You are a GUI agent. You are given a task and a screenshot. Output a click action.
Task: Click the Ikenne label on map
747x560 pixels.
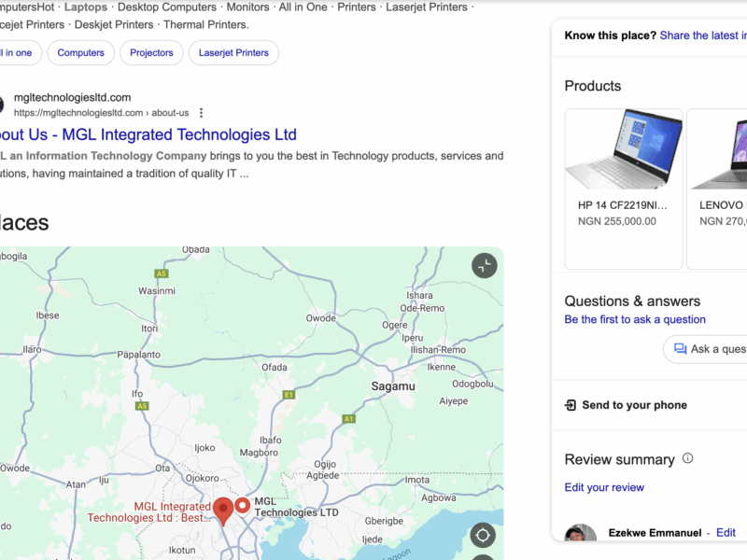click(441, 367)
